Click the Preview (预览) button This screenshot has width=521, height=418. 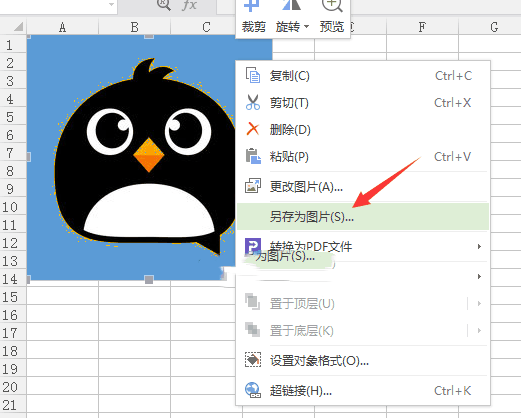[332, 17]
